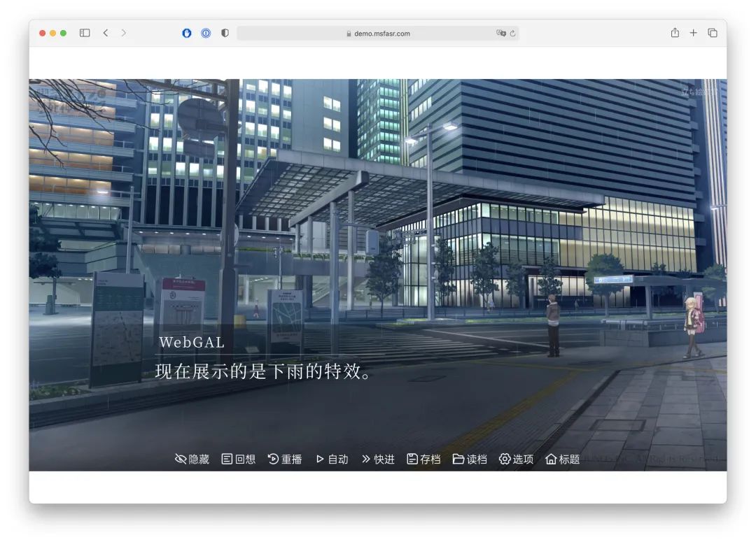Viewport: 756px width, 542px height.
Task: Go back with browser back arrow
Action: (106, 33)
